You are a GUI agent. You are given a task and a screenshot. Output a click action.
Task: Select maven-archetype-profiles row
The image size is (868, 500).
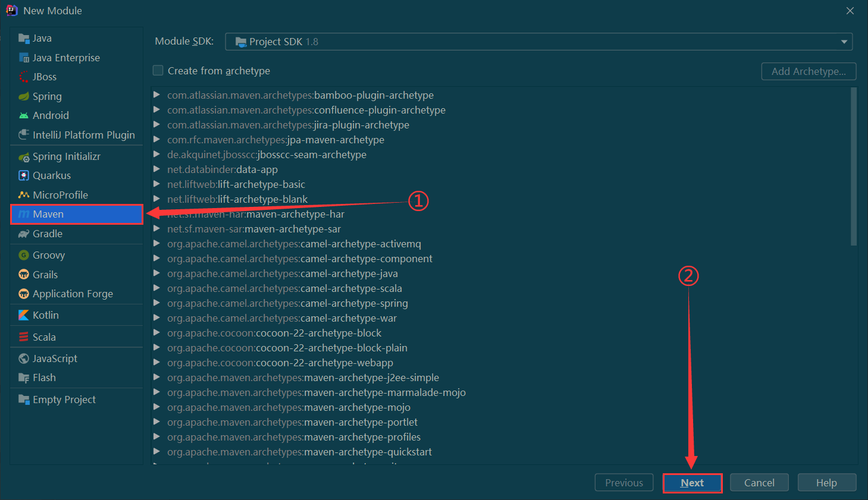(x=501, y=437)
